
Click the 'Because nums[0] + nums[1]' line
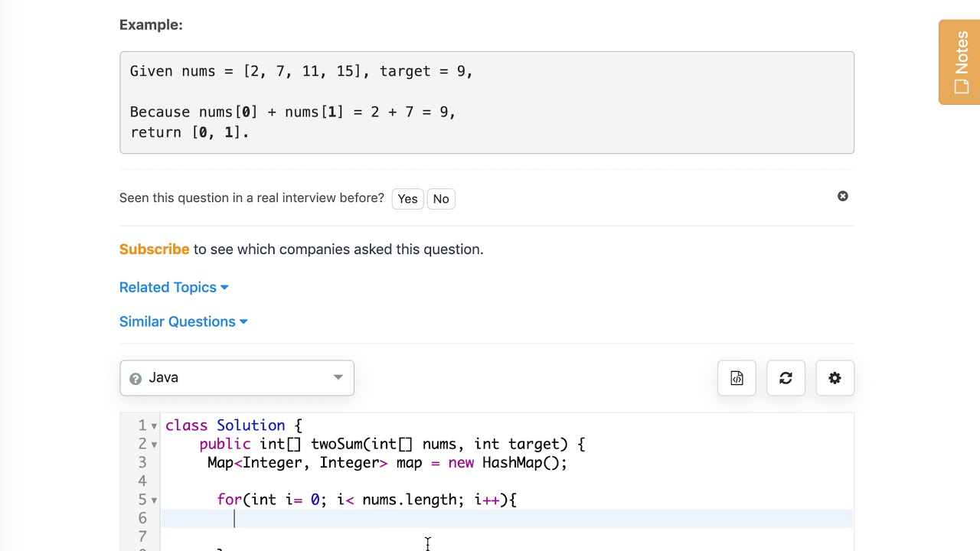(x=292, y=112)
